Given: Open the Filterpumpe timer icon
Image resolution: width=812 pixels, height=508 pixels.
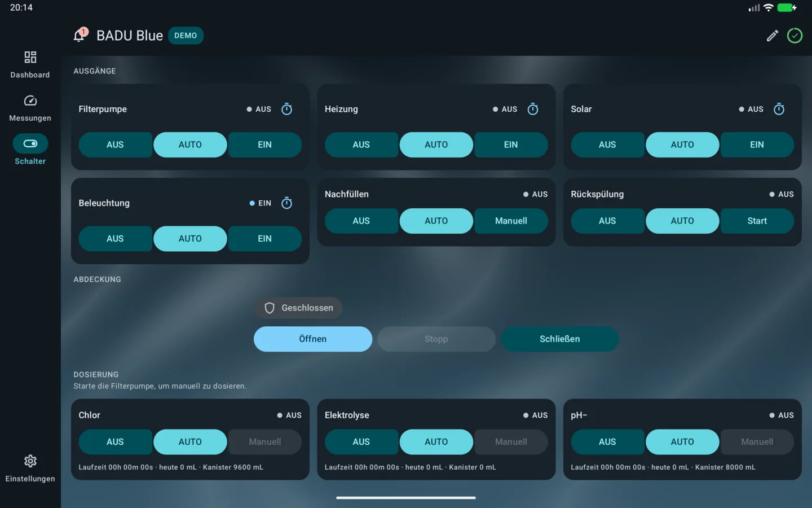Looking at the screenshot, I should [286, 109].
